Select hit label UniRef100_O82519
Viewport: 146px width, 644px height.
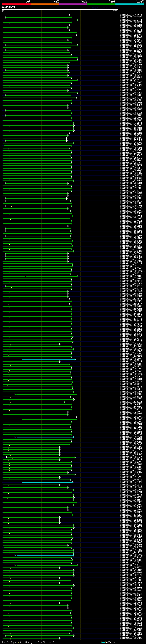131,361
